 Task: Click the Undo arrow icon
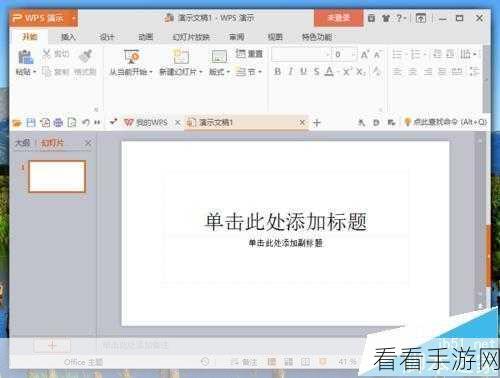(86, 123)
